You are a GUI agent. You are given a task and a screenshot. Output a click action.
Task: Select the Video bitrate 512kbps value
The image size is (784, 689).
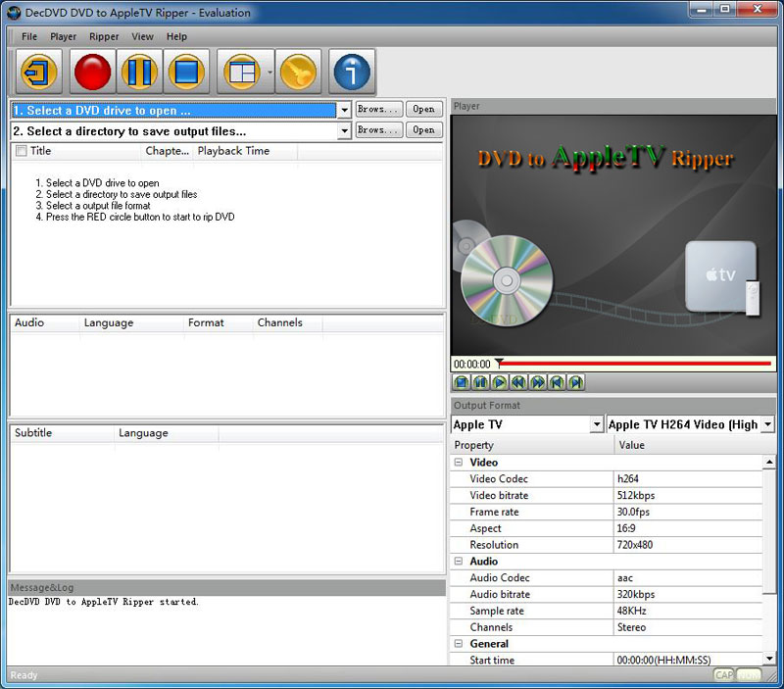[x=688, y=496]
